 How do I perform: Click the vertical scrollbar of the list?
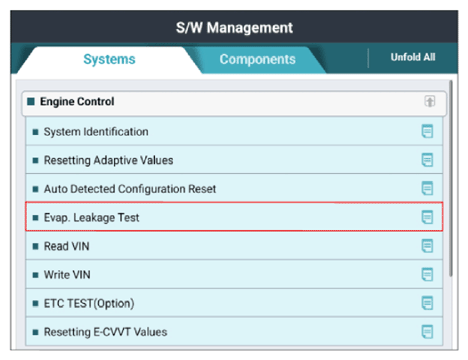pos(451,178)
